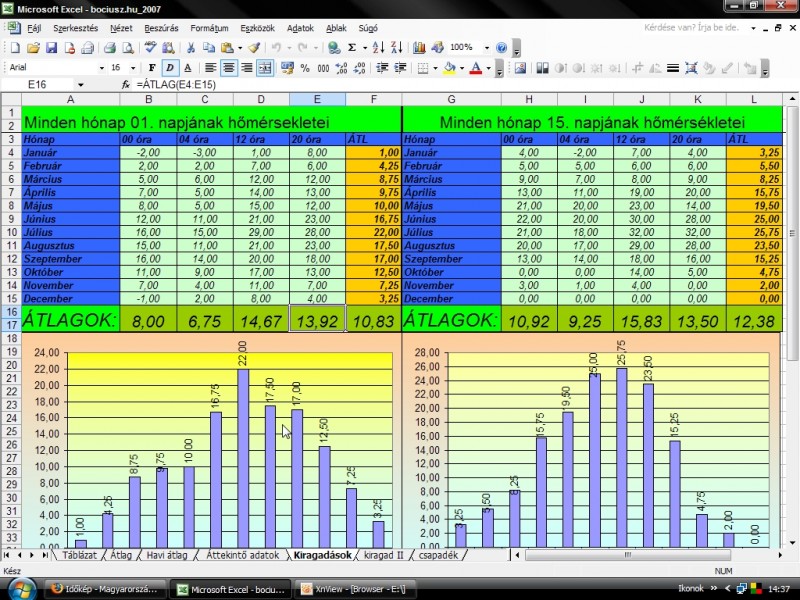
Task: Go to first sheet tab navigation arrow
Action: point(7,555)
